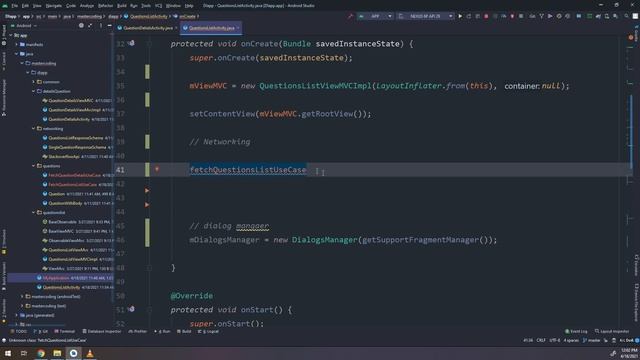Click the red Stop button in toolbar
The height and width of the screenshot is (360, 640).
486,16
